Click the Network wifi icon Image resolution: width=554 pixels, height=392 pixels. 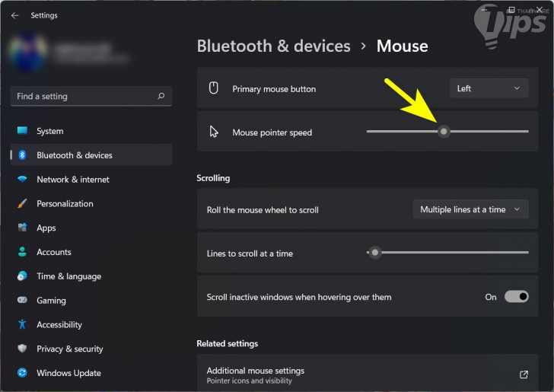pyautogui.click(x=22, y=179)
